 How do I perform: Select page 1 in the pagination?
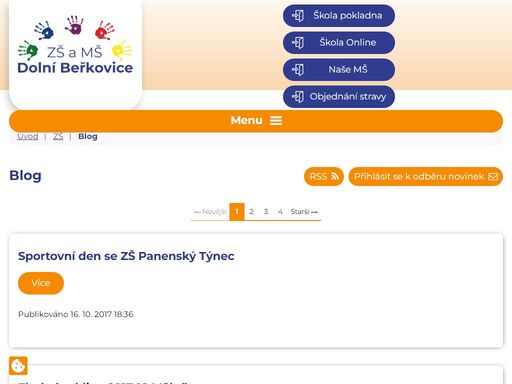[237, 212]
